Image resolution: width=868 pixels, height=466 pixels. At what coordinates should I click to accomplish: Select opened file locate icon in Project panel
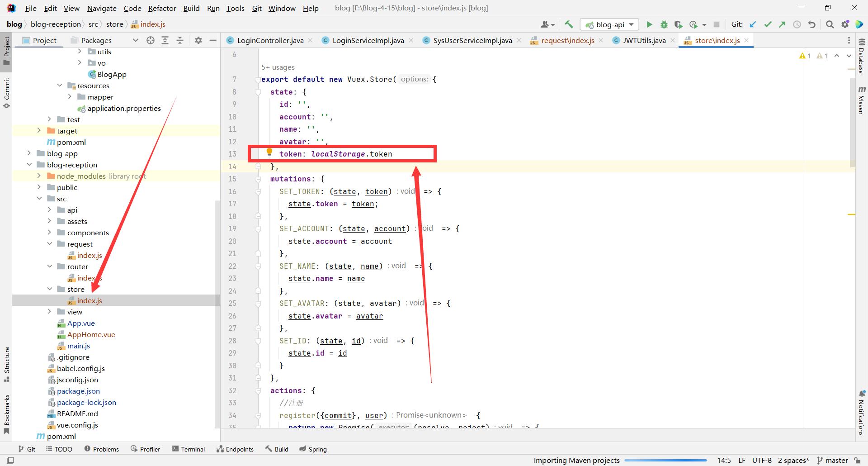(x=151, y=40)
